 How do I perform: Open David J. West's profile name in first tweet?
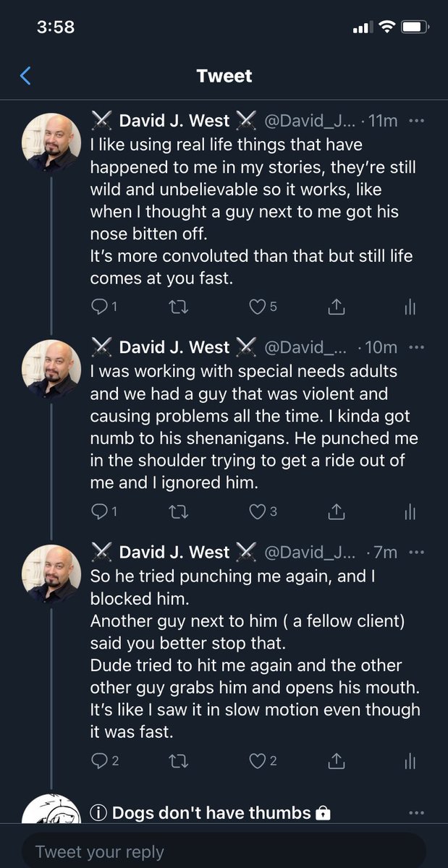tap(174, 121)
